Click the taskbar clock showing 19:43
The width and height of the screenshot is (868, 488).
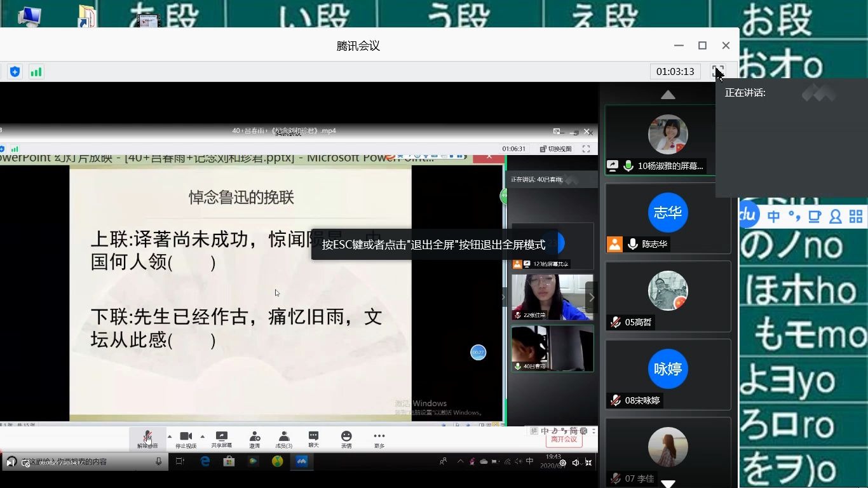553,461
